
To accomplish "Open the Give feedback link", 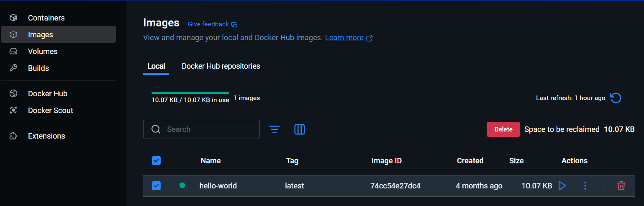I will (x=208, y=24).
